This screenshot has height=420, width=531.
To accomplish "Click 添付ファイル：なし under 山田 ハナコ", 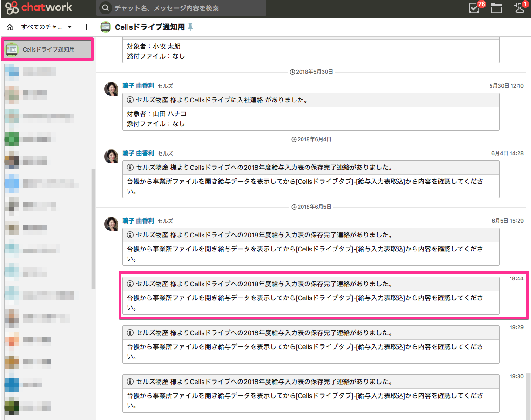I will 156,124.
